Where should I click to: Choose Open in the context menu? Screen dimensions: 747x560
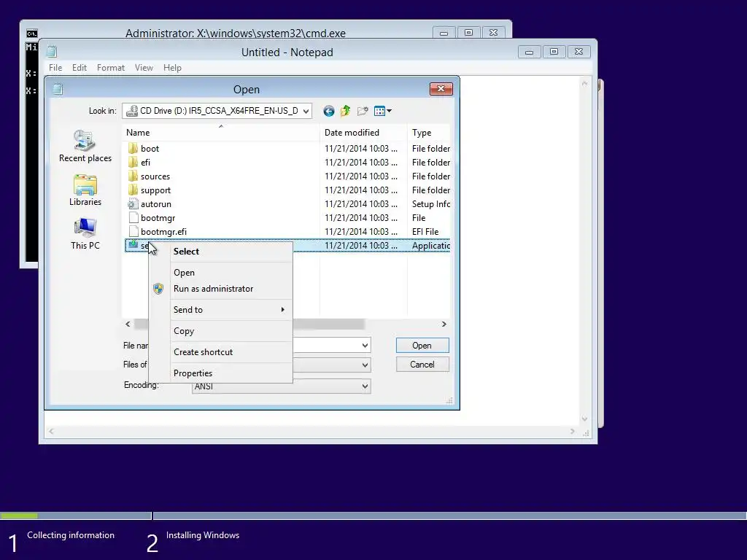[x=221, y=273]
